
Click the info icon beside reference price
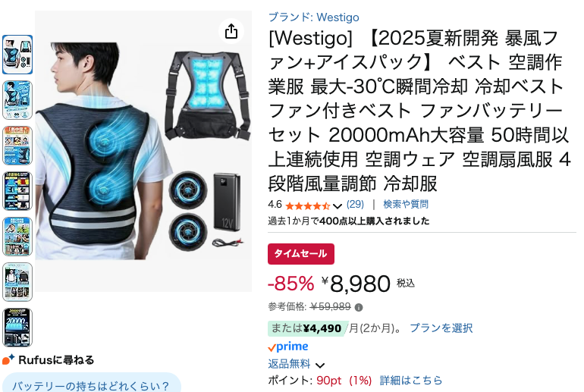[x=359, y=308]
